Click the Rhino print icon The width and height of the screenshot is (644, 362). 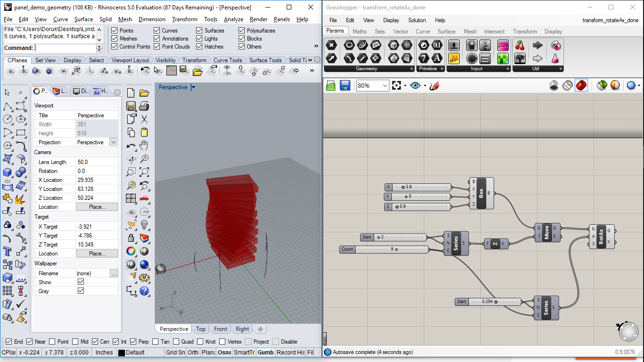tap(144, 106)
